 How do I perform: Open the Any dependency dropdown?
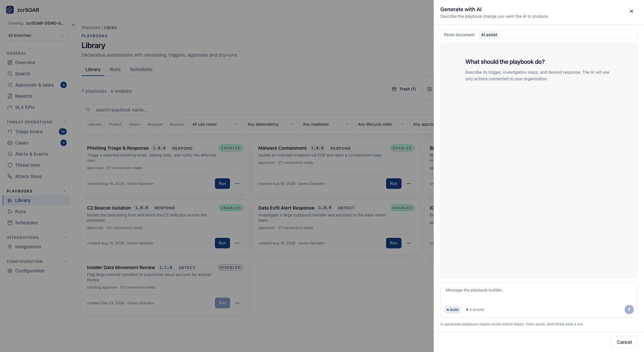point(271,124)
